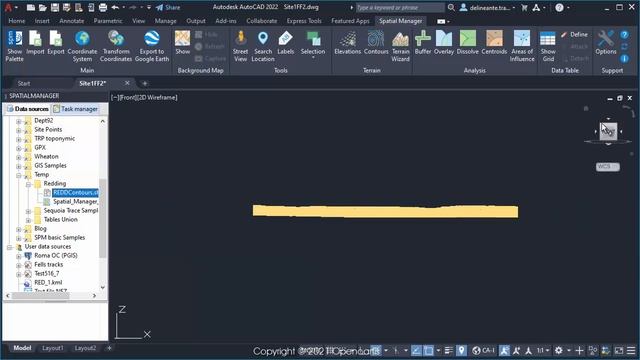The width and height of the screenshot is (640, 360).
Task: Click the ViewCube front face
Action: (608, 131)
